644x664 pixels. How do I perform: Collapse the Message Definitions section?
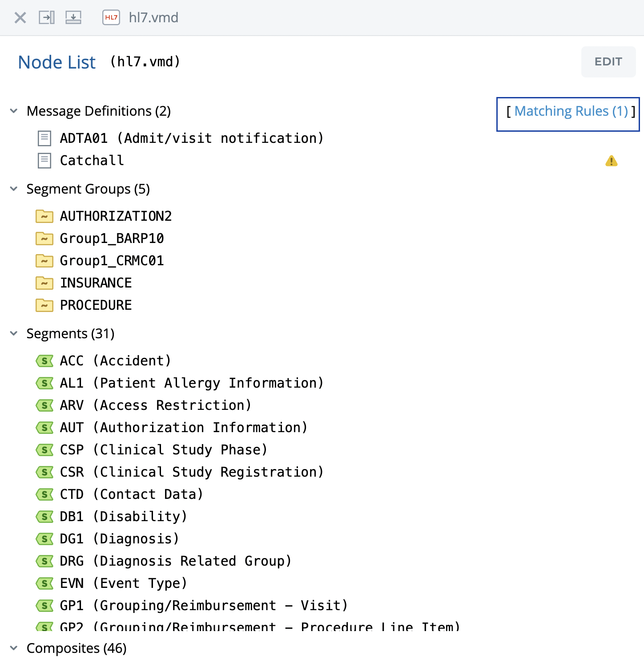[14, 111]
